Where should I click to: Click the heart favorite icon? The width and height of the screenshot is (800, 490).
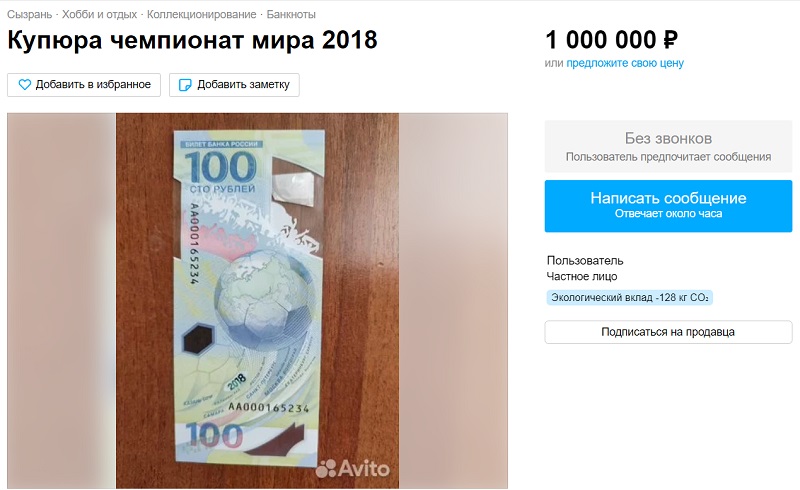click(x=24, y=85)
